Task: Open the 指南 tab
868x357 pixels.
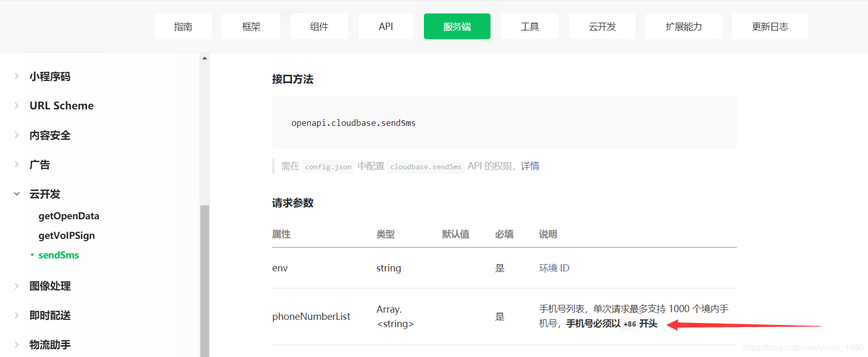Action: tap(183, 26)
